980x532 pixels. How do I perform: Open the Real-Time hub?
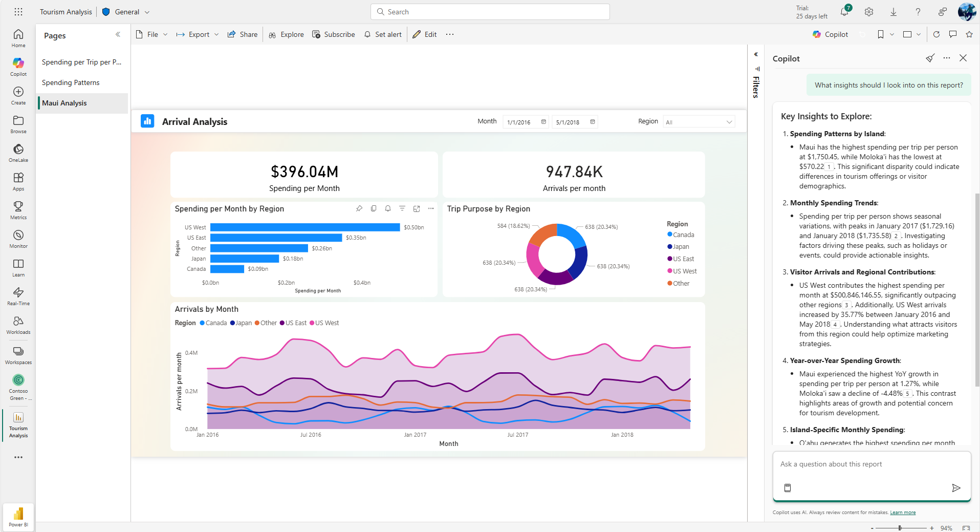tap(18, 296)
